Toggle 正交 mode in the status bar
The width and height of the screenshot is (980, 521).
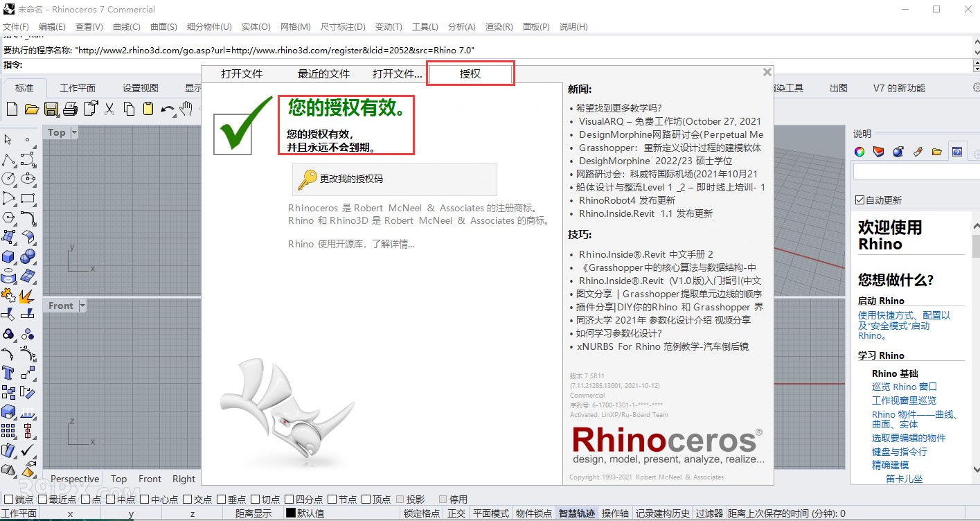pos(457,513)
